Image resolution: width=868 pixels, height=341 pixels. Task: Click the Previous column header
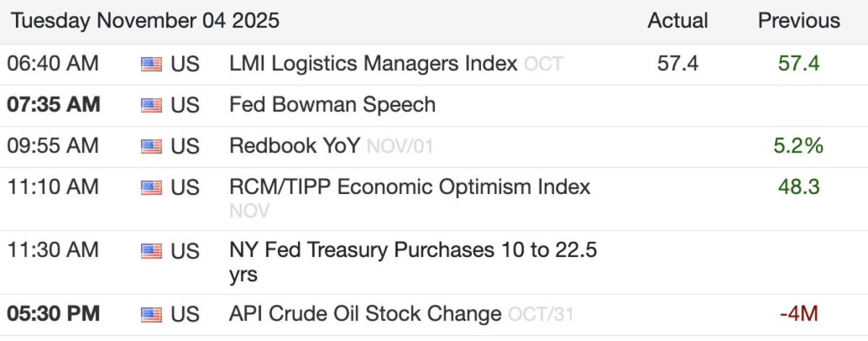tap(799, 21)
